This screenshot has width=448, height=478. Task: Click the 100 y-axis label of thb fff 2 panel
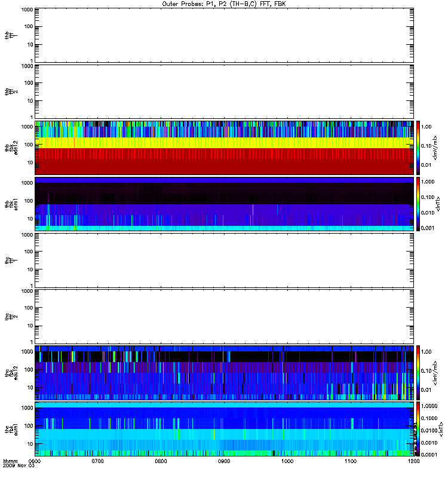(29, 82)
